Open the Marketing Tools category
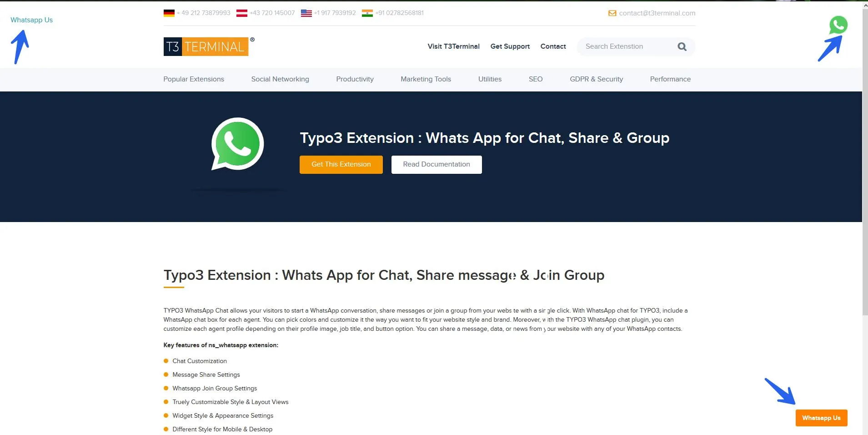 pyautogui.click(x=426, y=79)
